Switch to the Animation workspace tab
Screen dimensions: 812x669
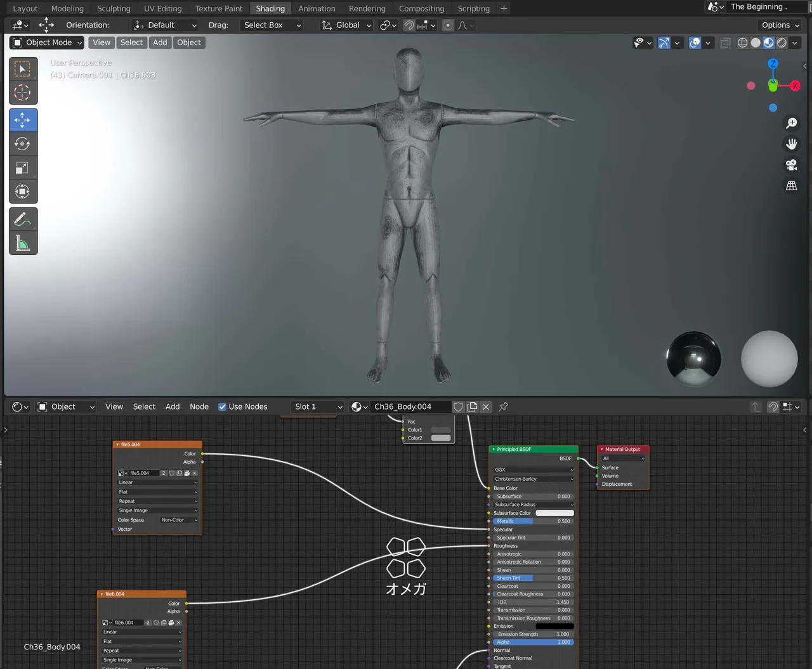point(317,8)
